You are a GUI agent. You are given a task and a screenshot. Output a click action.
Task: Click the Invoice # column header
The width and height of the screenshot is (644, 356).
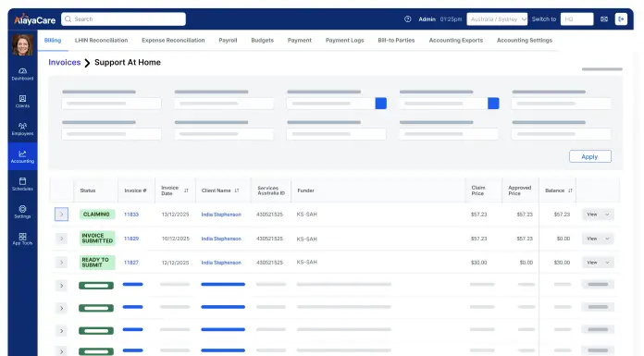135,190
